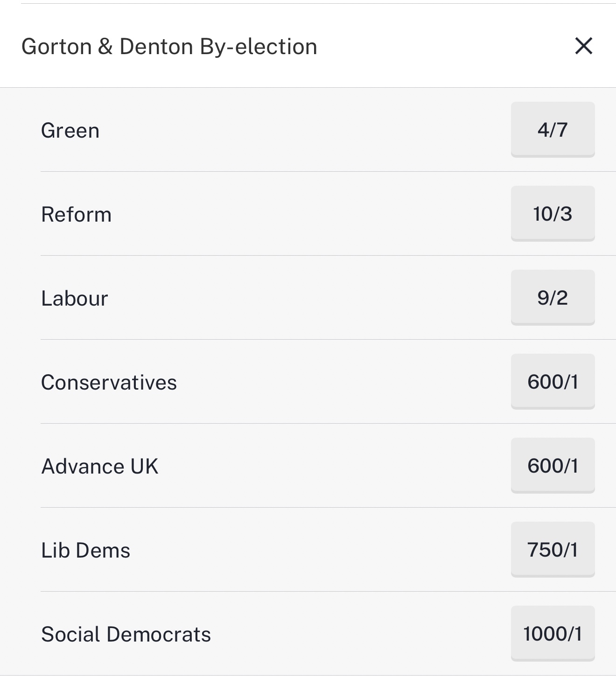Pick Advance UK at 600/1
Screen dimensions: 616x691
[x=553, y=466]
